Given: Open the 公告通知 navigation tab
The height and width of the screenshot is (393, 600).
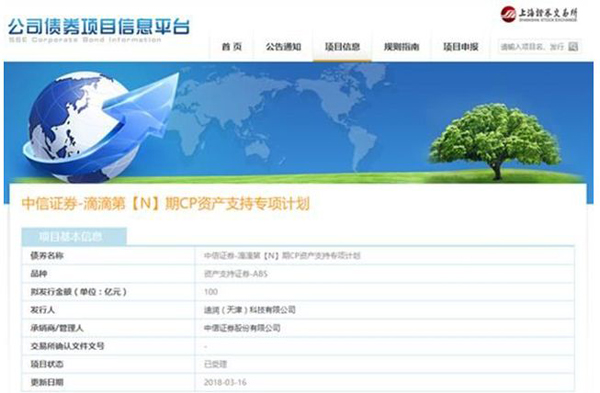Looking at the screenshot, I should coord(283,47).
